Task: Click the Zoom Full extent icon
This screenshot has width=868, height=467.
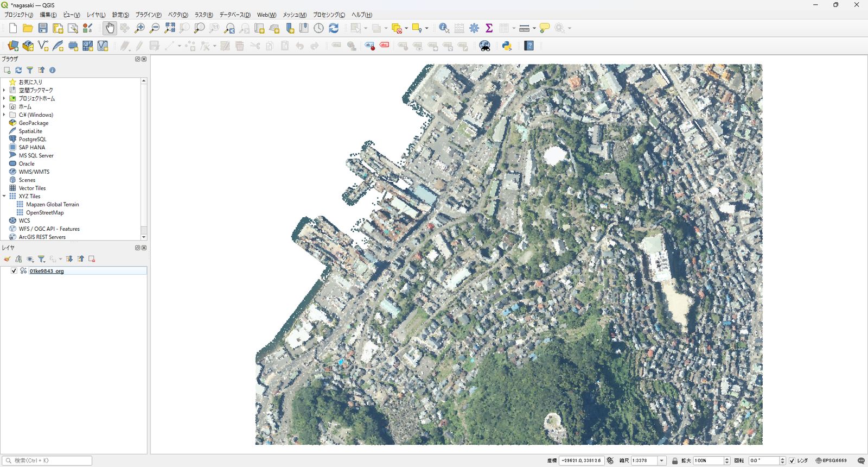Action: coord(170,28)
